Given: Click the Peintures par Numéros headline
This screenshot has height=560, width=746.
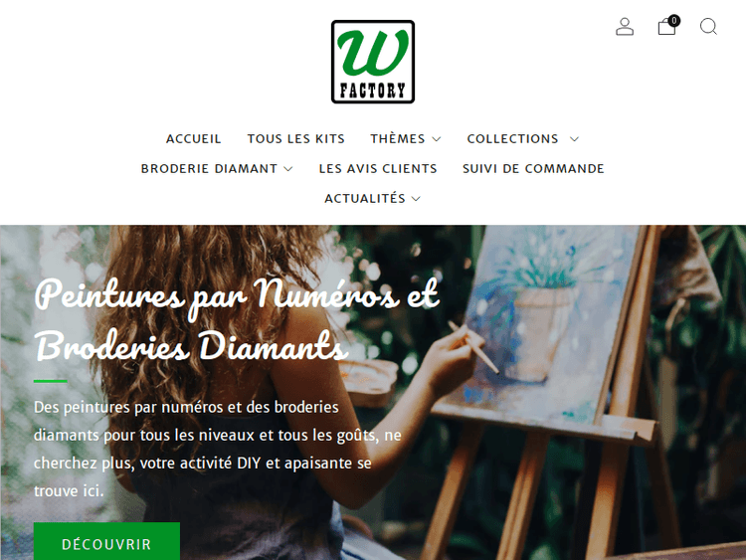Looking at the screenshot, I should click(237, 320).
